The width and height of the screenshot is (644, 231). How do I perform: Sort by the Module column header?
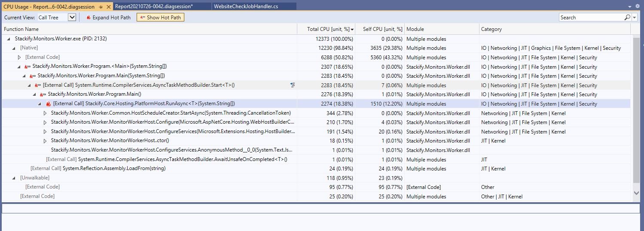coord(442,29)
